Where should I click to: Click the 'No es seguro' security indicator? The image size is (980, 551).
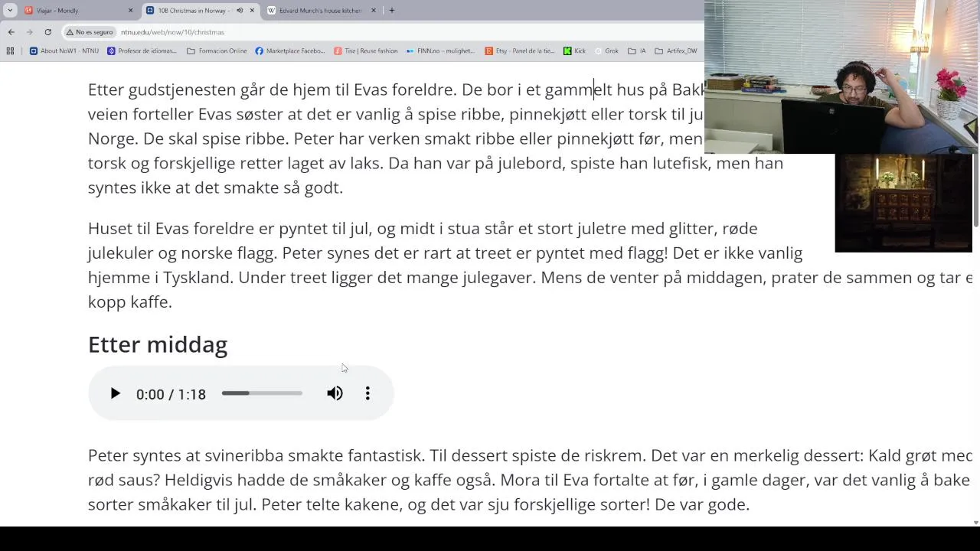[x=90, y=32]
